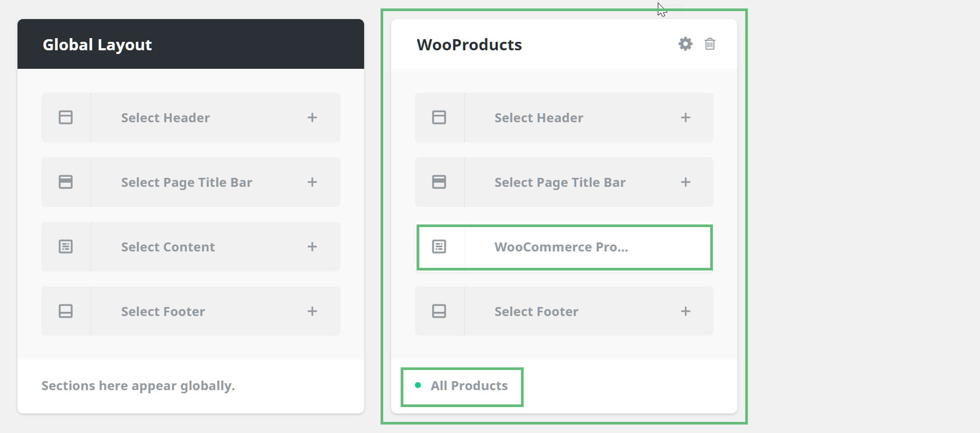Add page title bar plus in WooProducts
This screenshot has width=980, height=433.
(x=686, y=182)
